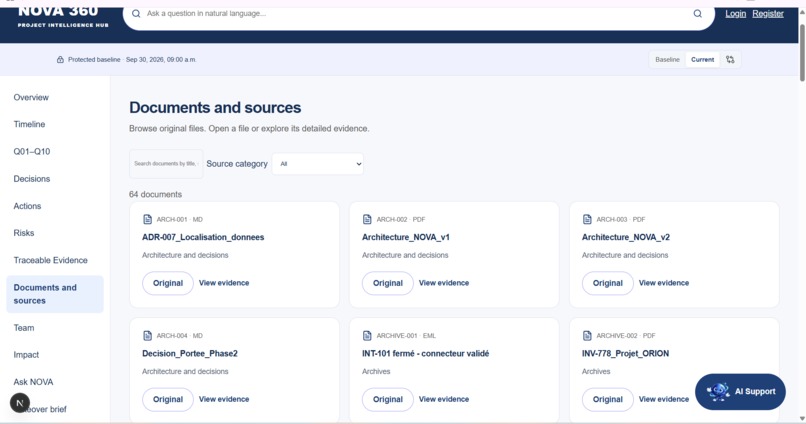Click the round N avatar badge

pos(20,403)
